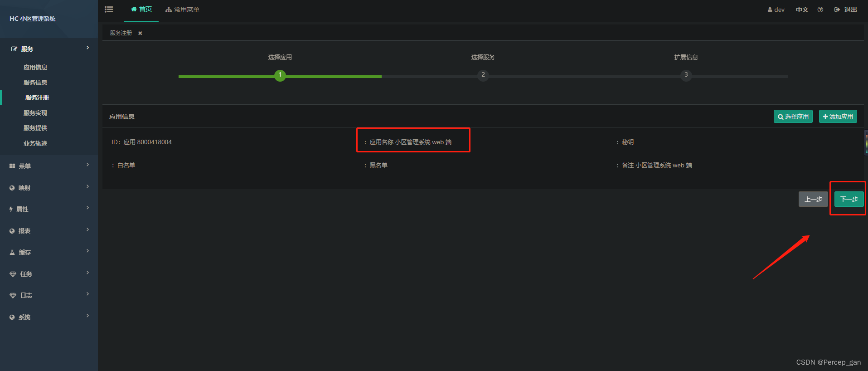Click the 扩展信息 step label
The width and height of the screenshot is (868, 371).
pos(686,57)
